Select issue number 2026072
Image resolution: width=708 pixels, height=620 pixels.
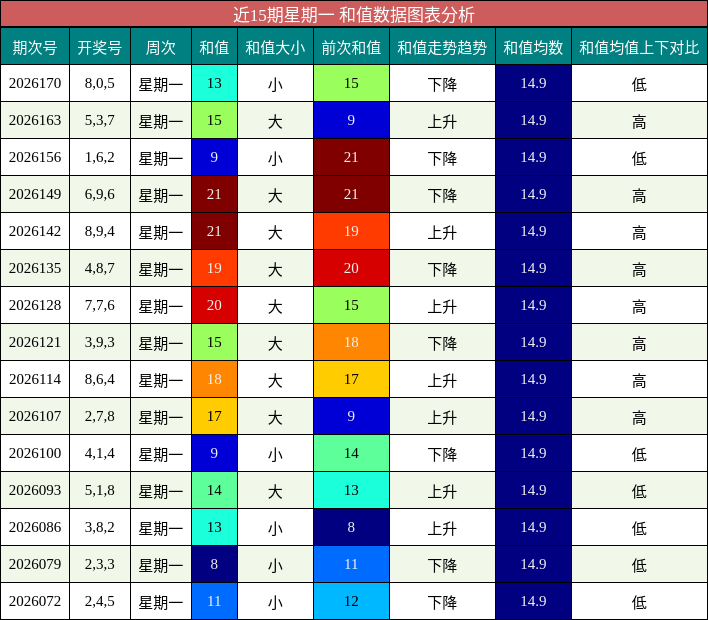[35, 601]
